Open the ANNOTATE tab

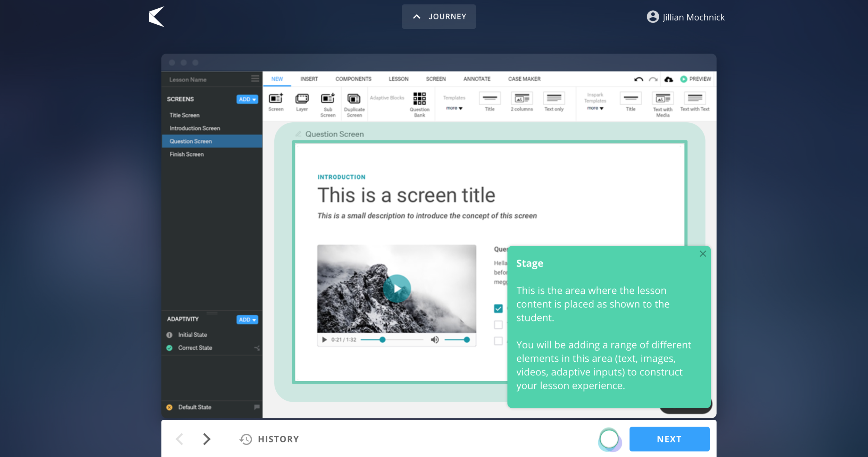(477, 79)
